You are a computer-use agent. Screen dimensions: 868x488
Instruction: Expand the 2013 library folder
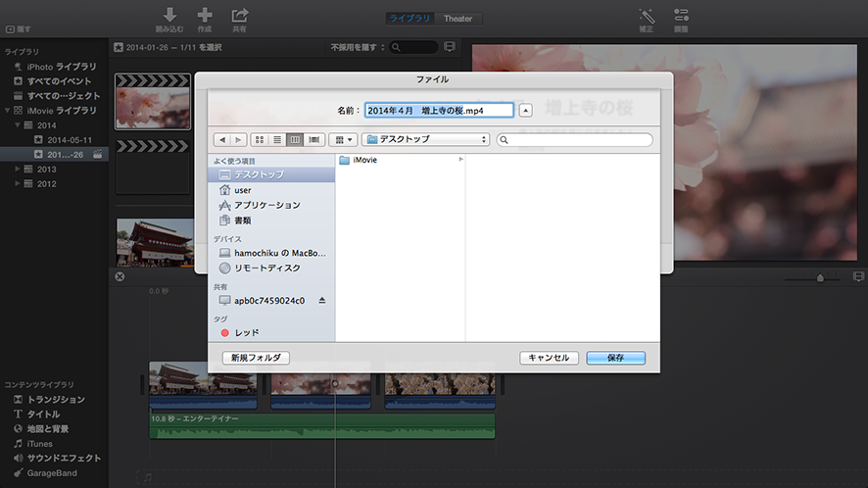click(18, 170)
